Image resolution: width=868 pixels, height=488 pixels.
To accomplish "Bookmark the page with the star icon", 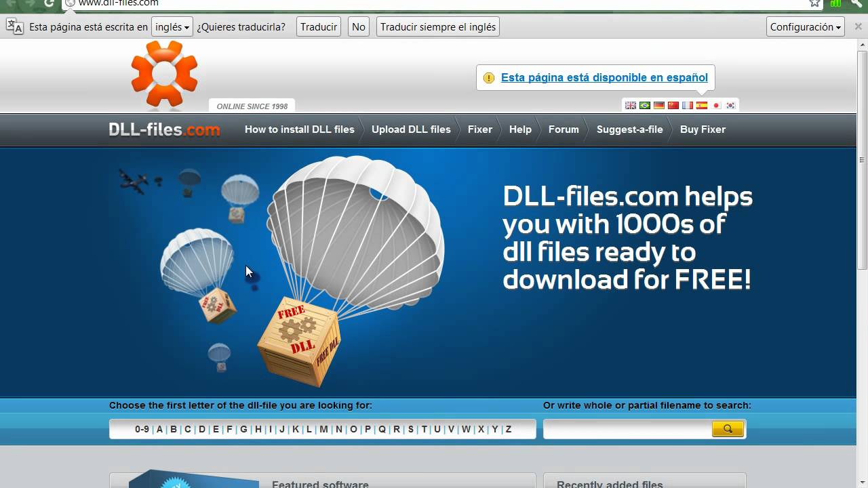I will click(814, 3).
